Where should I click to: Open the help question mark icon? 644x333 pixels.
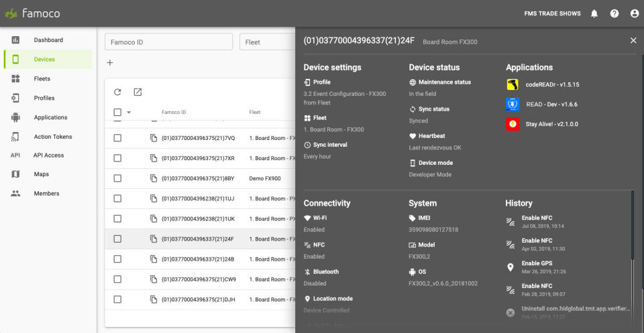614,13
